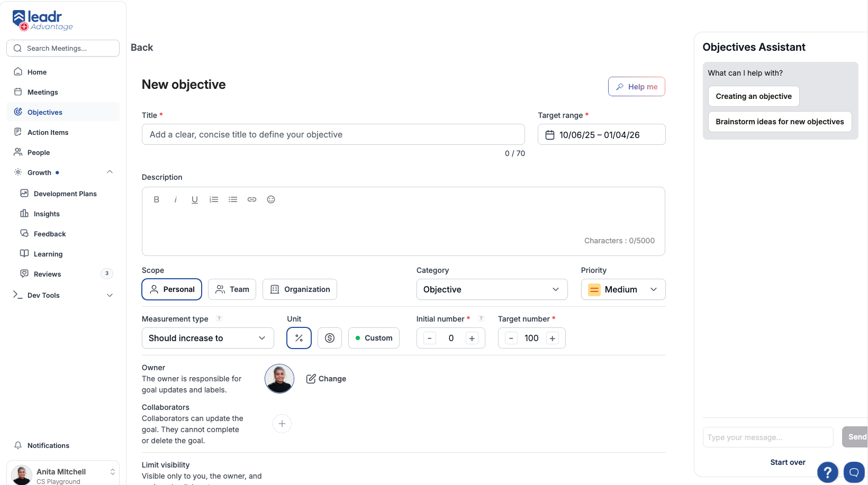Screen dimensions: 868x485
Task: Click Creating an objective suggestion
Action: click(x=754, y=96)
